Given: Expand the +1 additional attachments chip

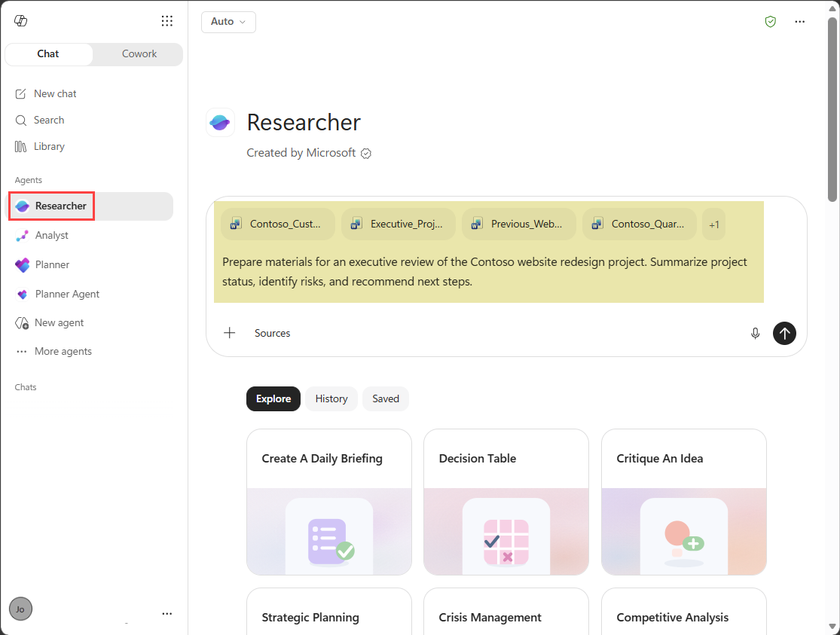Looking at the screenshot, I should [x=714, y=224].
